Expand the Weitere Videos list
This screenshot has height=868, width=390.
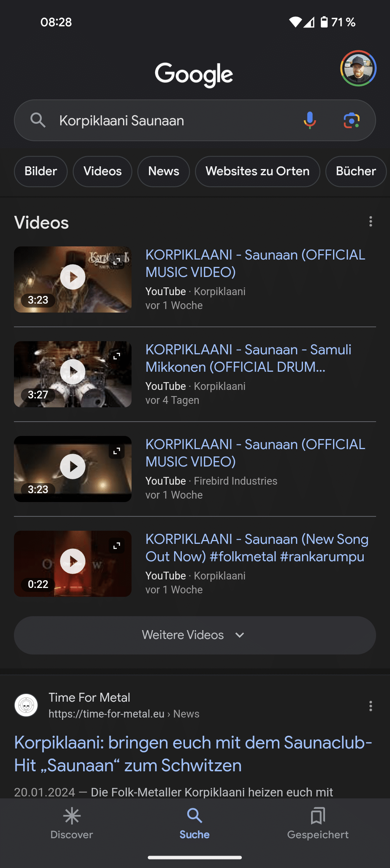click(195, 635)
